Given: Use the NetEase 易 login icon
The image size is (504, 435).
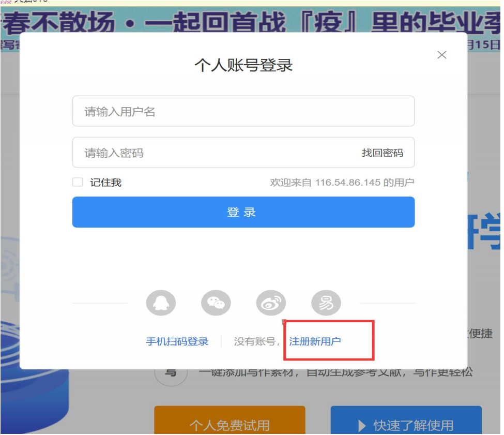Looking at the screenshot, I should [326, 303].
